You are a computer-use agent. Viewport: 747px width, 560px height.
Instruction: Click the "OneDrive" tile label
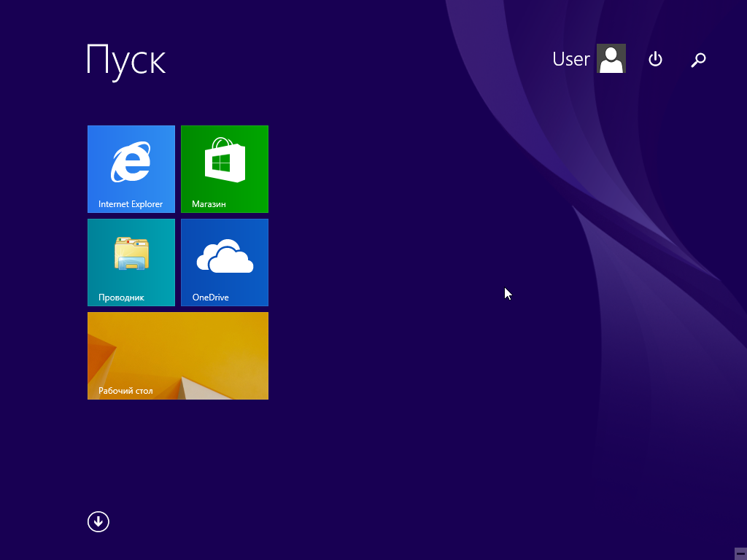coord(211,297)
